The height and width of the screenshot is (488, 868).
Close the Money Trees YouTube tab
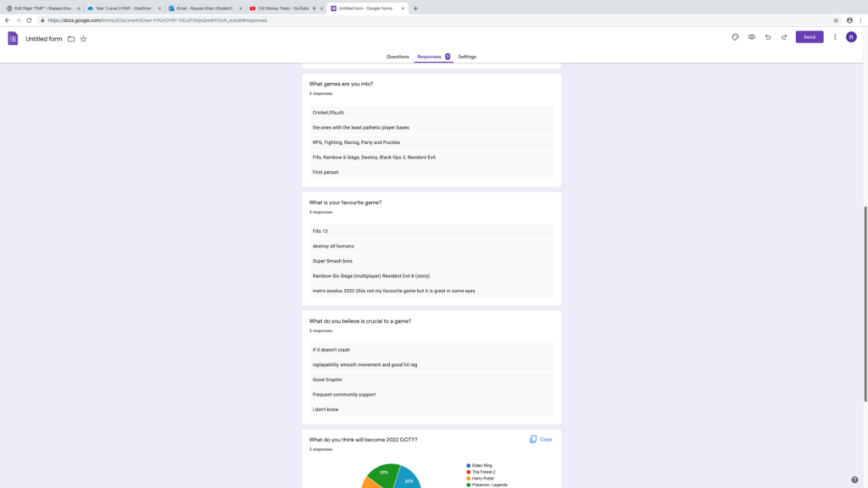(321, 8)
